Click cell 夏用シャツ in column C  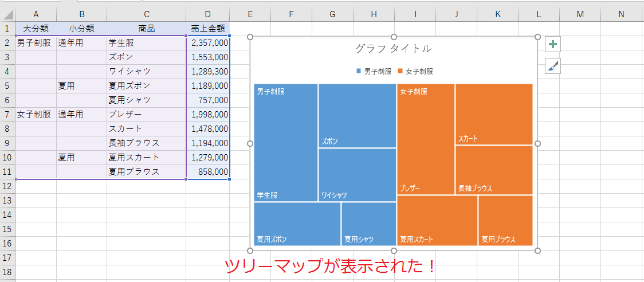(x=147, y=100)
